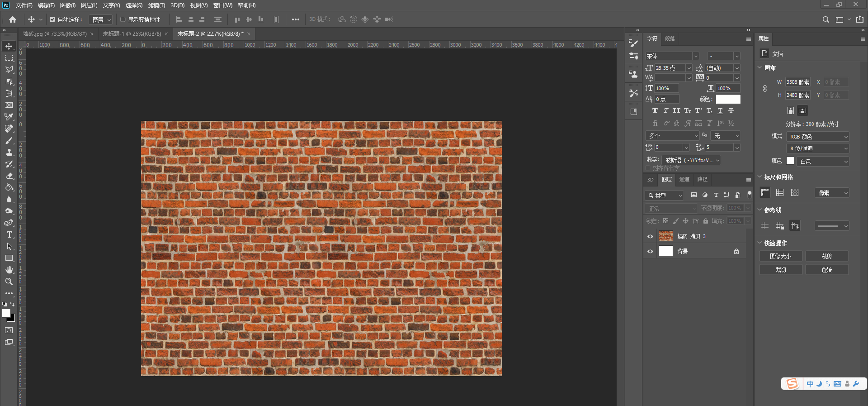Screen dimensions: 868x406
Task: Open the 文件(F) menu
Action: point(24,5)
